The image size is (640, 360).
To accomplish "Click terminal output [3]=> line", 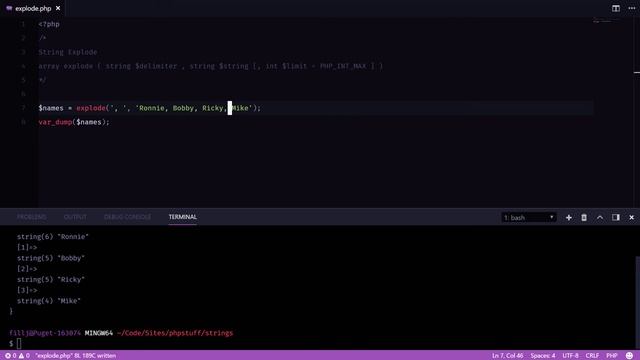I will [x=27, y=290].
